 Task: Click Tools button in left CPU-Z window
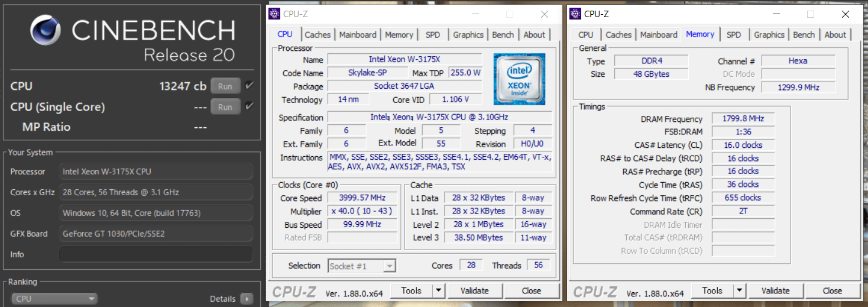[411, 290]
